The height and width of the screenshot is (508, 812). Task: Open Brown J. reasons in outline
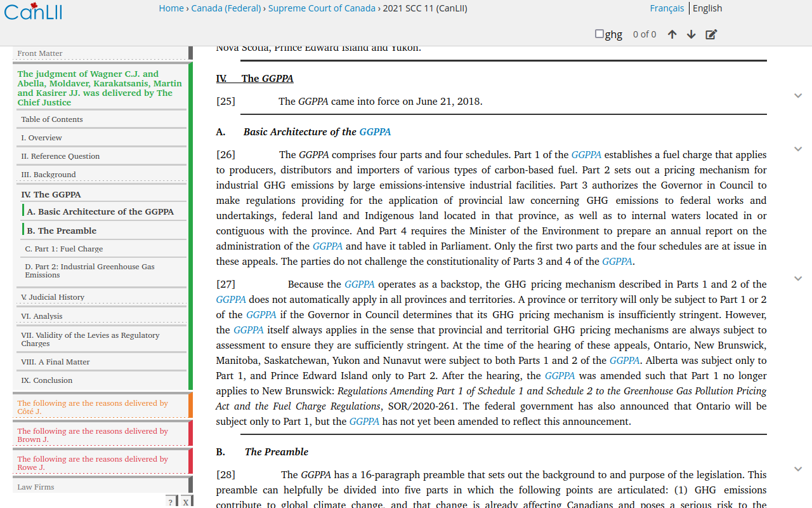point(93,435)
